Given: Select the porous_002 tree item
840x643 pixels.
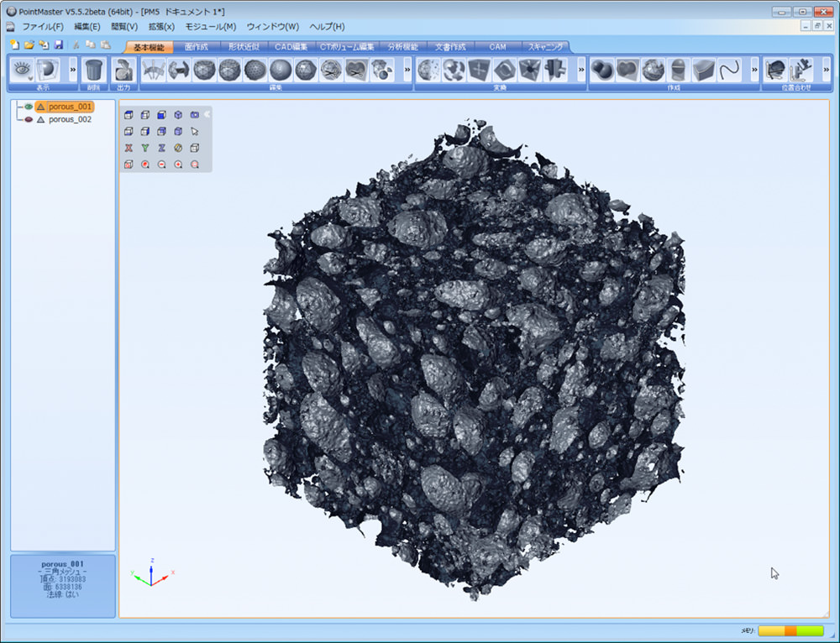Looking at the screenshot, I should pyautogui.click(x=65, y=119).
